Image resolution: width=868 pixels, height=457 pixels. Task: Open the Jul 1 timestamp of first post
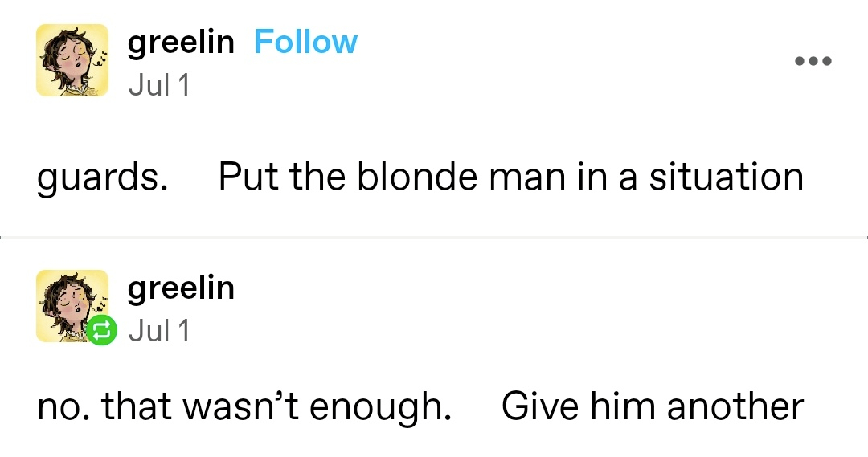[159, 85]
